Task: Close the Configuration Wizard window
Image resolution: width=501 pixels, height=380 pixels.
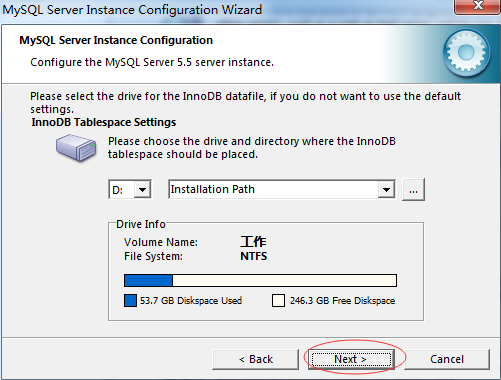Action: (x=478, y=6)
